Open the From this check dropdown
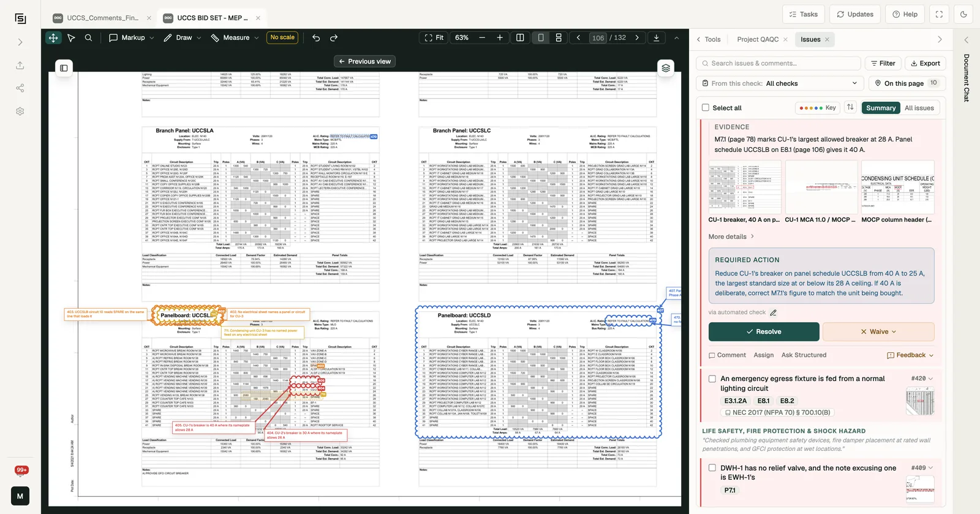 (780, 83)
